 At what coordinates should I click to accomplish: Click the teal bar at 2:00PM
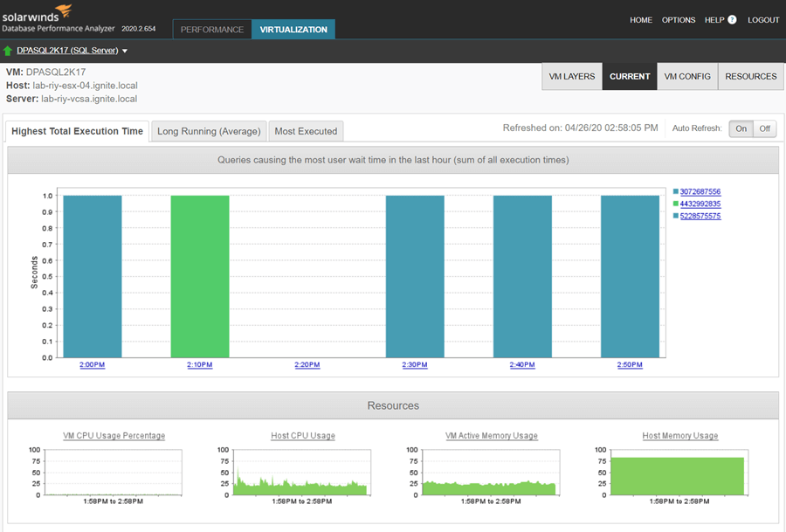tap(93, 276)
